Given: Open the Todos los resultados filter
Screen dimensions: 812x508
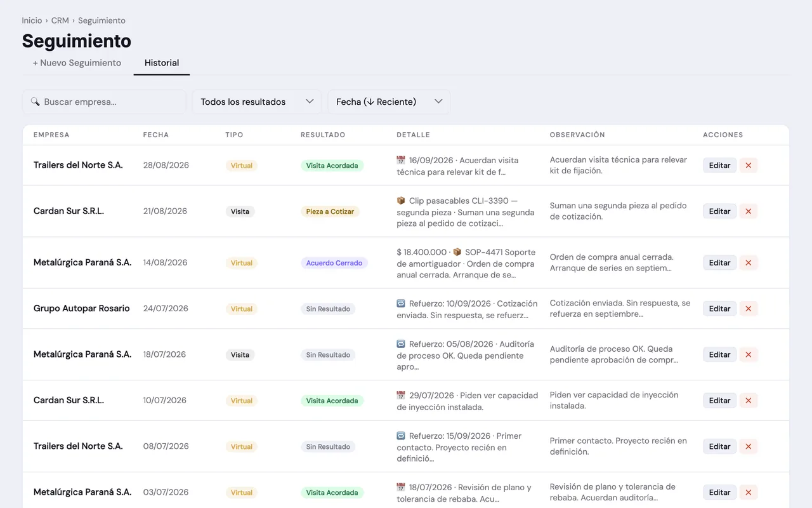Looking at the screenshot, I should click(x=257, y=102).
